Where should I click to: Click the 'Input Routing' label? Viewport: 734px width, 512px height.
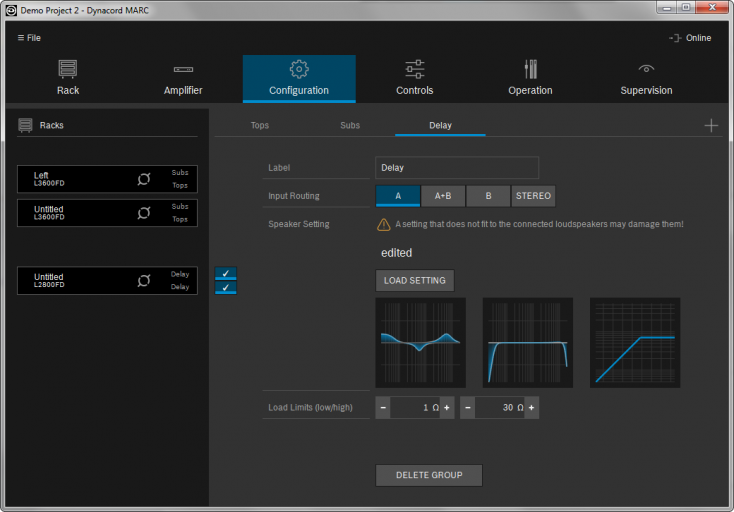coord(294,196)
